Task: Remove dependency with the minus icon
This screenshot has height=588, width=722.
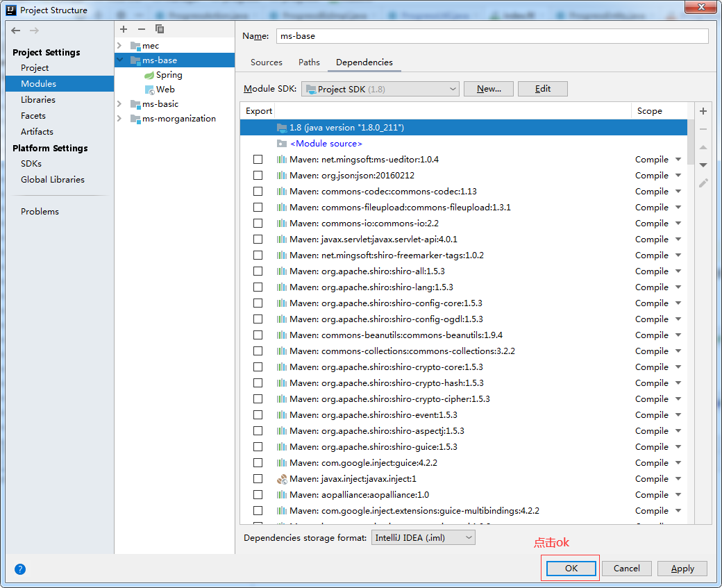Action: (703, 129)
